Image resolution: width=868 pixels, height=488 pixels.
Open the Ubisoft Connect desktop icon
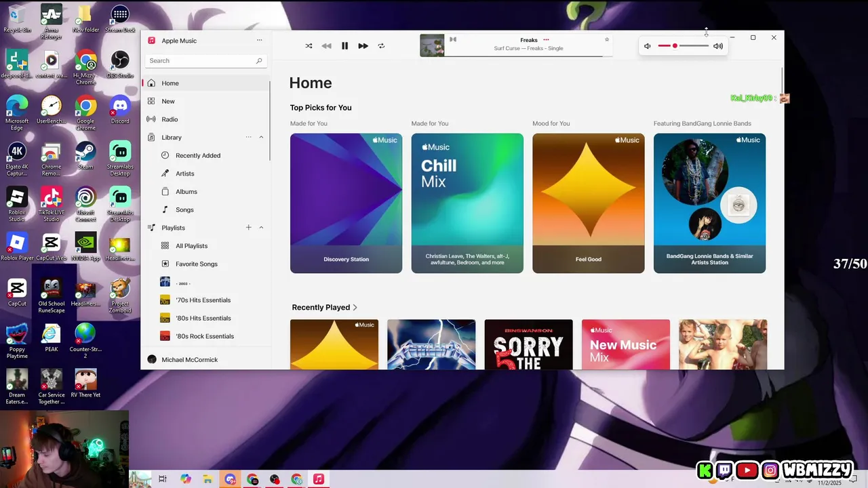[85, 204]
